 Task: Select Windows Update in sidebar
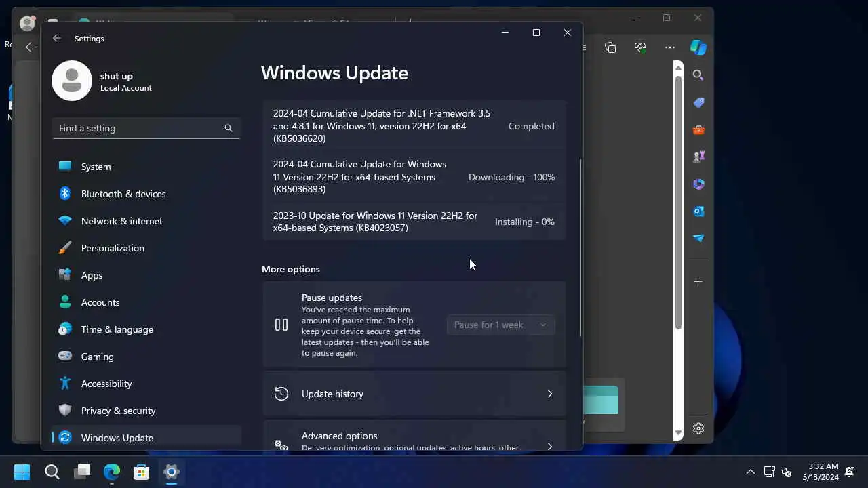coord(146,438)
